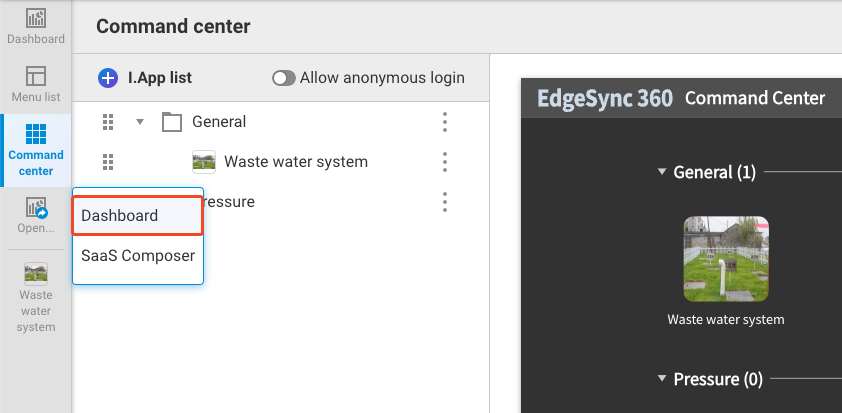Image resolution: width=842 pixels, height=413 pixels.
Task: Open the General folder options menu
Action: point(445,122)
